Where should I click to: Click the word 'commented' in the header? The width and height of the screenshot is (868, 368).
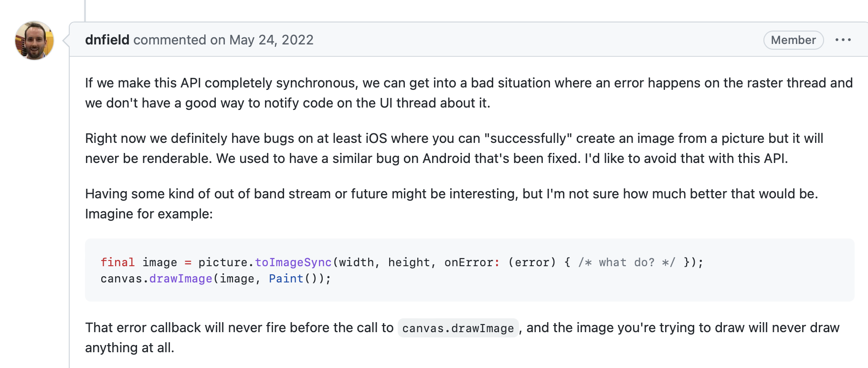click(x=169, y=40)
